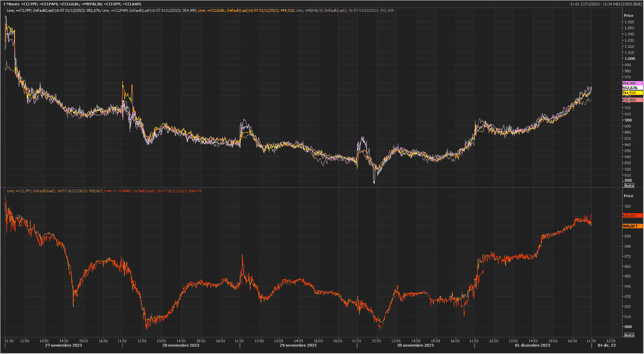The image size is (644, 354).
Task: Click the 1 Minute interval title text
Action: coord(11,4)
